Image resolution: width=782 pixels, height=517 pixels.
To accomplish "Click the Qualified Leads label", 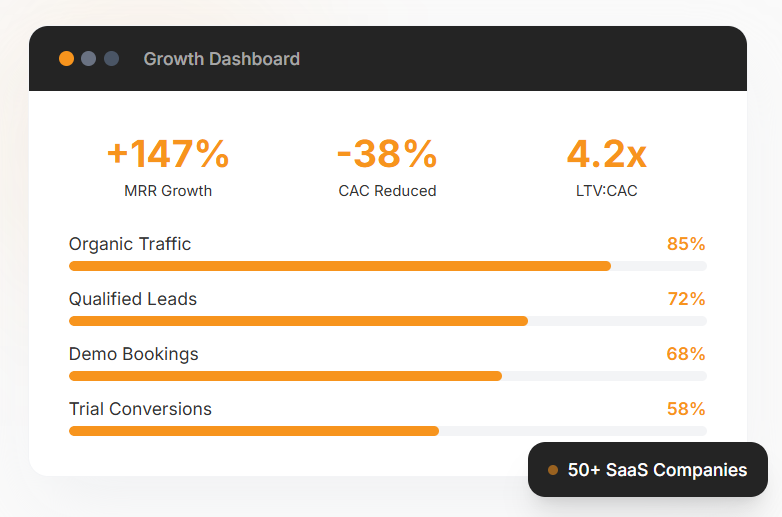I will (133, 299).
